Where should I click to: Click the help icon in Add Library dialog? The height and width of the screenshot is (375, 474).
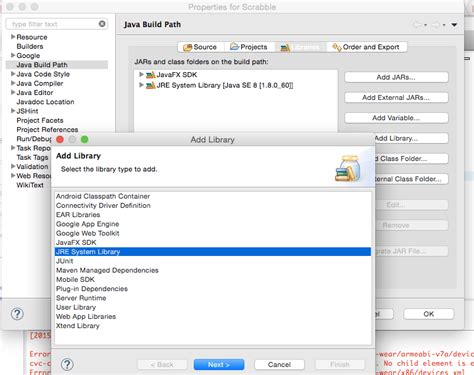[x=67, y=364]
